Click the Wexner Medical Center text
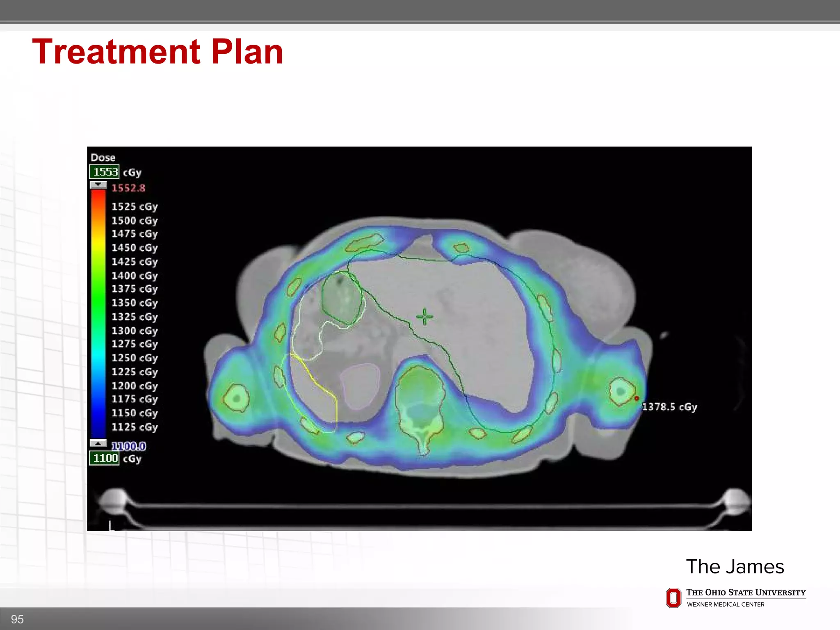Image resolution: width=840 pixels, height=630 pixels. click(x=726, y=605)
